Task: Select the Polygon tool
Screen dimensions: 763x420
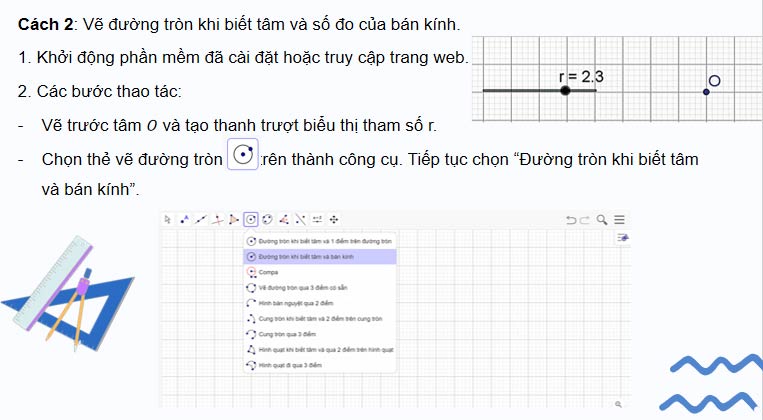Action: tap(234, 219)
